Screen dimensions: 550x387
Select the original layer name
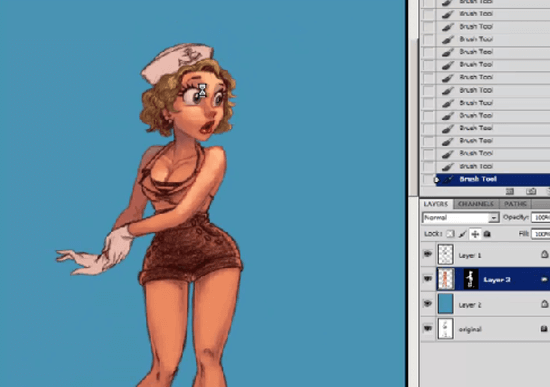pos(470,329)
